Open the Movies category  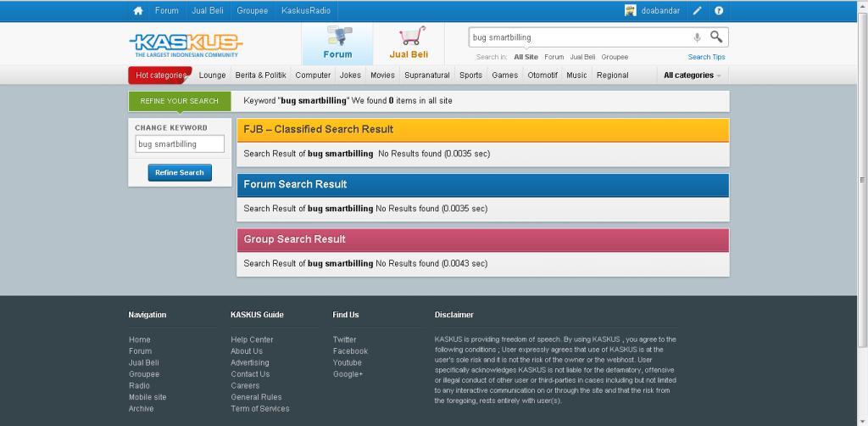click(382, 76)
